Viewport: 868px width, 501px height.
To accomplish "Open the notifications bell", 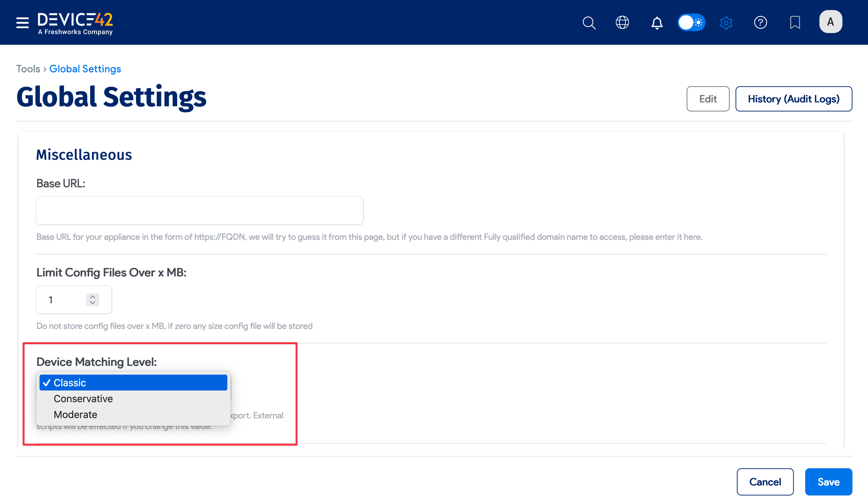I will tap(657, 22).
